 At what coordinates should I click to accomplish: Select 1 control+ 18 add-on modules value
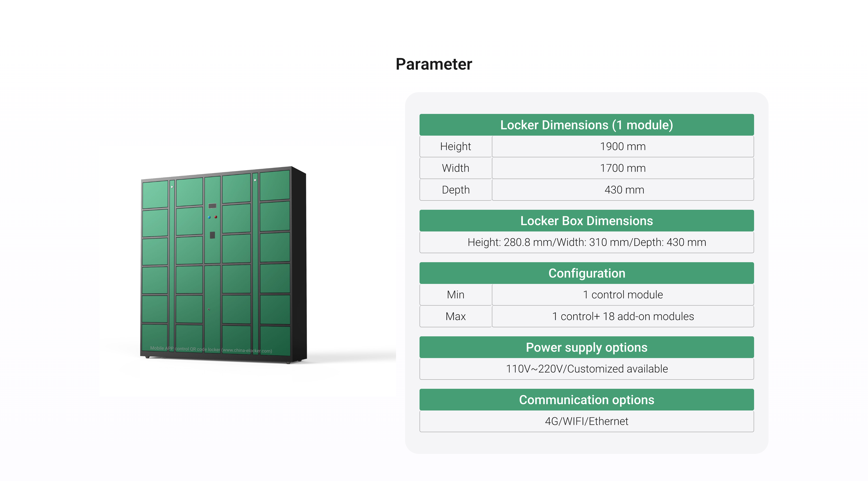pyautogui.click(x=623, y=316)
